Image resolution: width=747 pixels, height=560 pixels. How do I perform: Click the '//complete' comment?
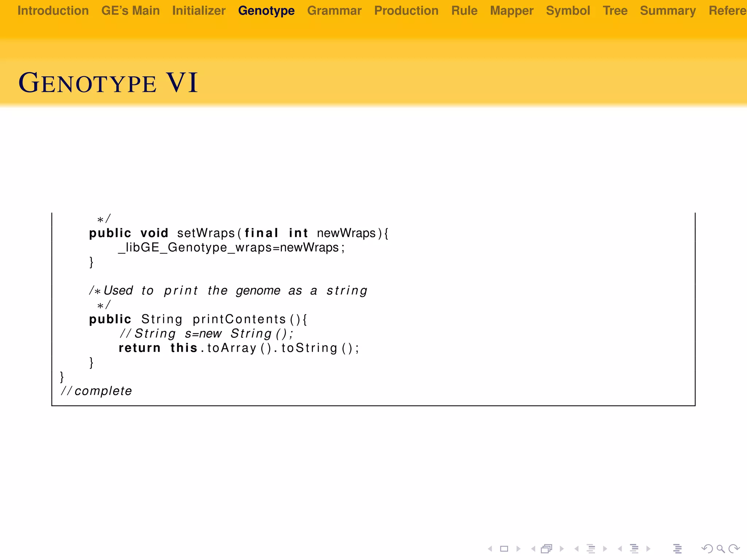[96, 391]
